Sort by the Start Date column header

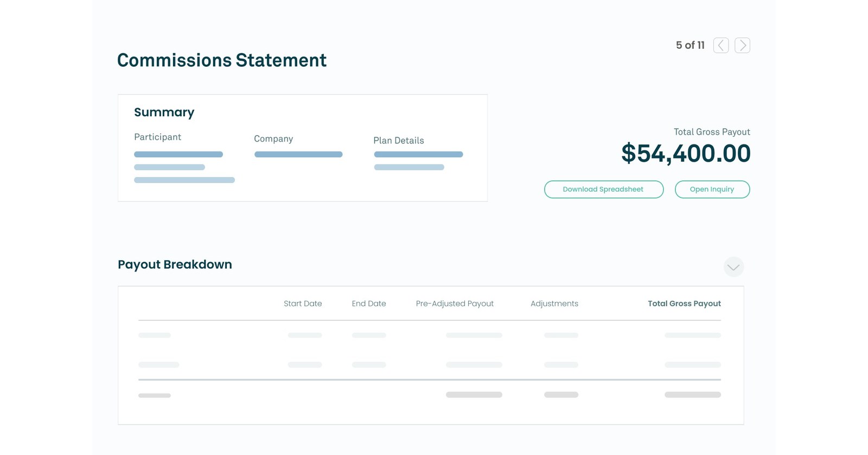point(303,304)
